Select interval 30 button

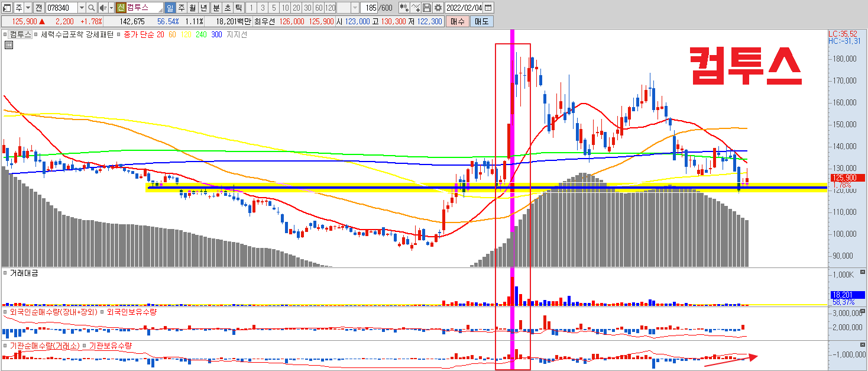coord(307,8)
